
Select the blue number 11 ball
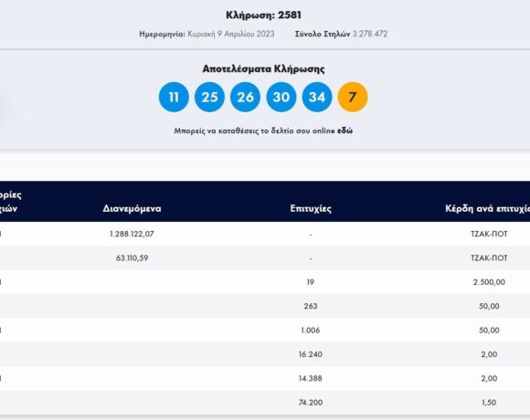click(174, 97)
